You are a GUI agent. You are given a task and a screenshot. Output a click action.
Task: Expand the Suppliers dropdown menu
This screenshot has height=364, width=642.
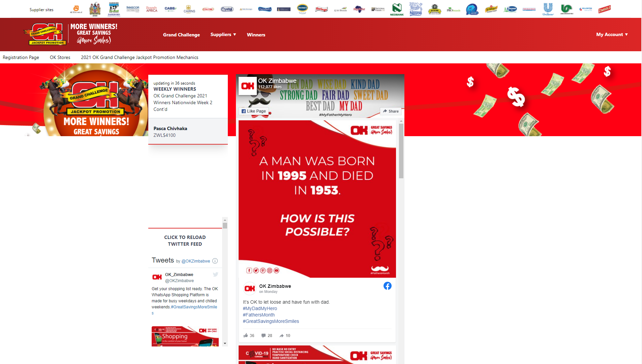point(223,34)
